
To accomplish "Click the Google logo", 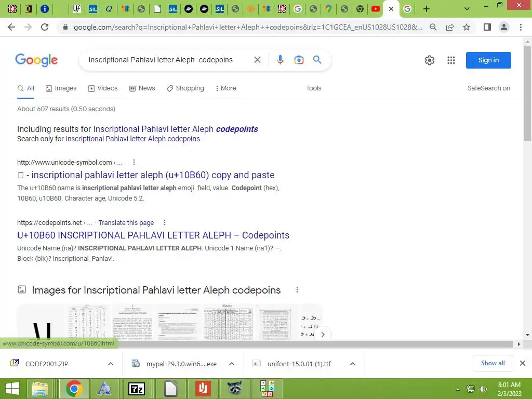I will [36, 60].
